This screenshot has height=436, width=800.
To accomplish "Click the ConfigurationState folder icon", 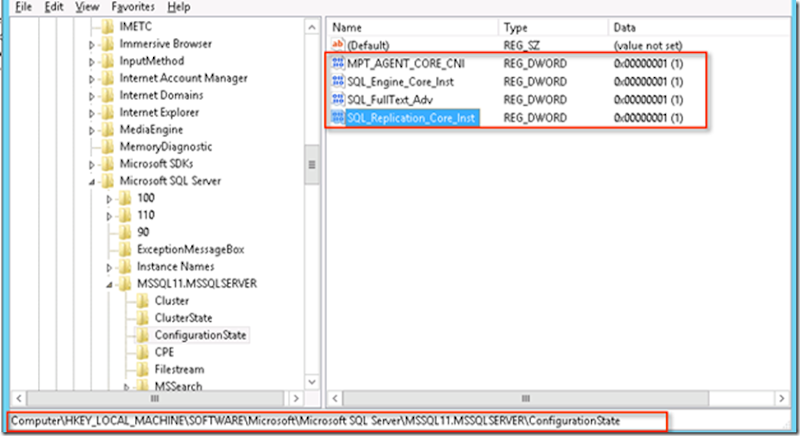I will (143, 335).
